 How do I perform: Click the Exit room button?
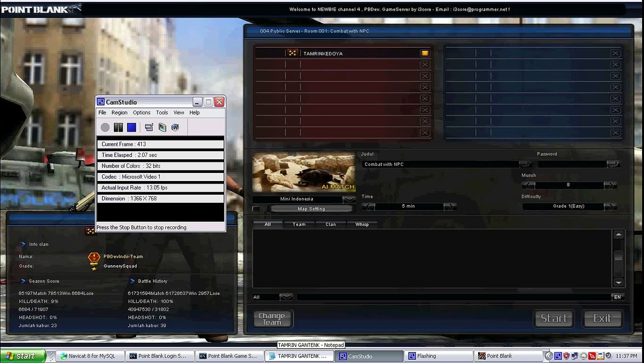[x=602, y=318]
